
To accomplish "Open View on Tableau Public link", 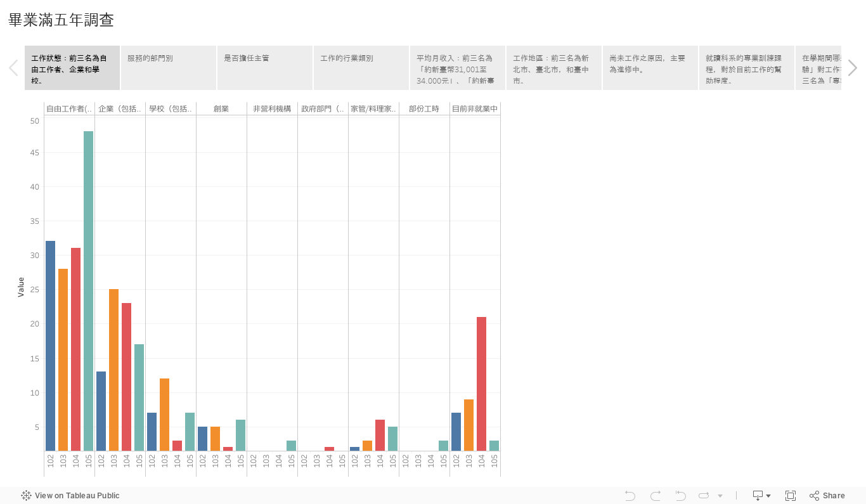I will 70,496.
